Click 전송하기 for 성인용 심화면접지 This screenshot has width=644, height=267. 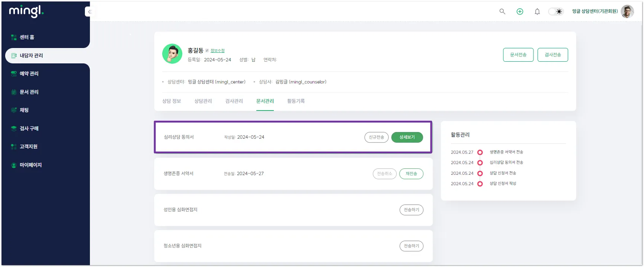click(x=411, y=210)
